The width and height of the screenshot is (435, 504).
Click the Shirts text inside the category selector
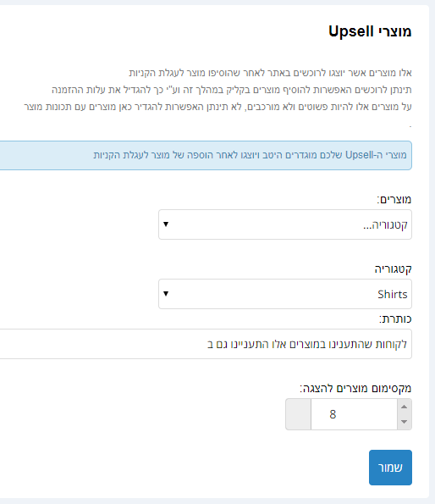pyautogui.click(x=393, y=294)
